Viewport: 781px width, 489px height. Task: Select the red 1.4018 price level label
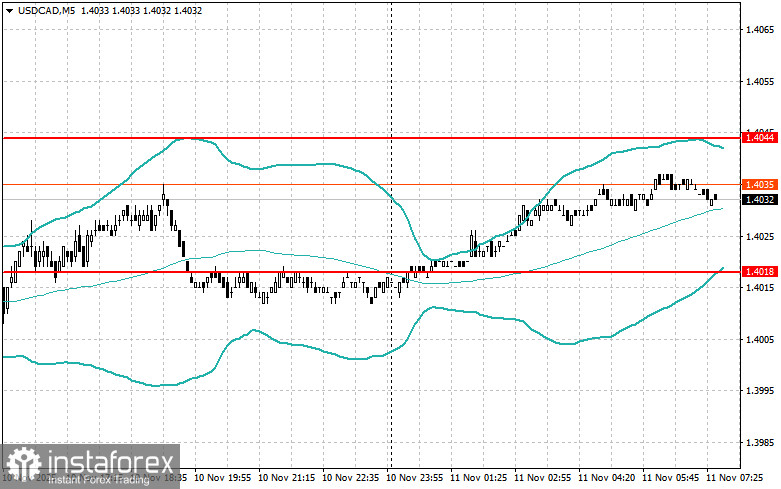pos(759,271)
